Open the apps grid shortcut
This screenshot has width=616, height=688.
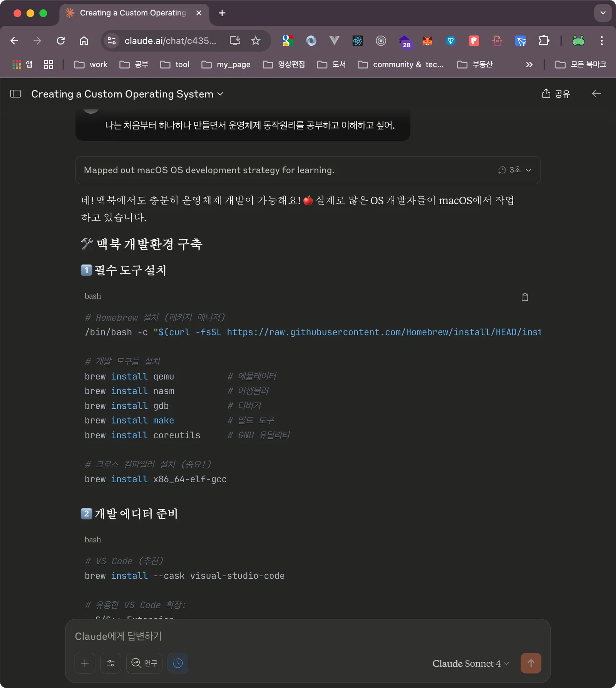(x=22, y=64)
